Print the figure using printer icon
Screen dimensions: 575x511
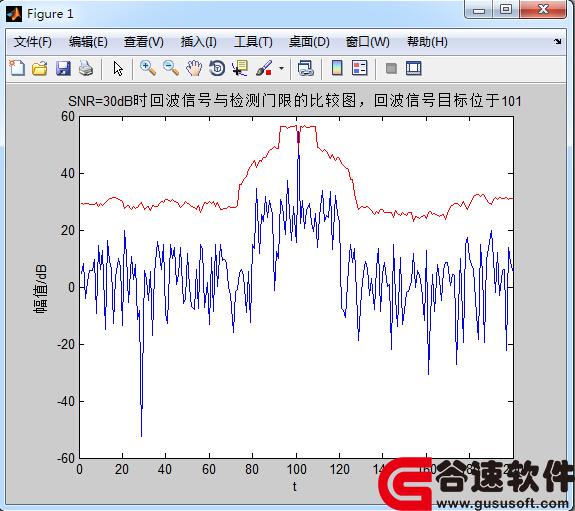(86, 68)
